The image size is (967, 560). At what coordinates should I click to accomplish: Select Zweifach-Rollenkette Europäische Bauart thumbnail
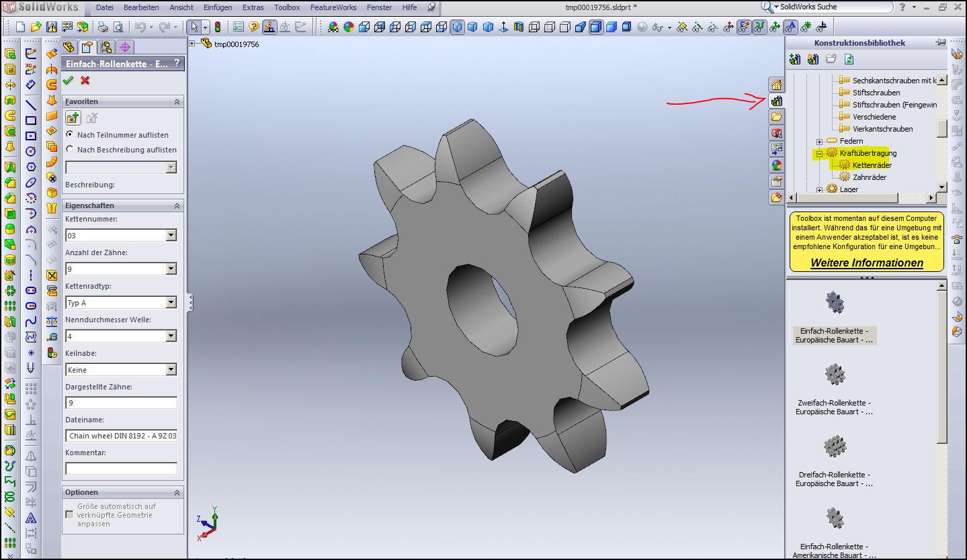coord(835,374)
